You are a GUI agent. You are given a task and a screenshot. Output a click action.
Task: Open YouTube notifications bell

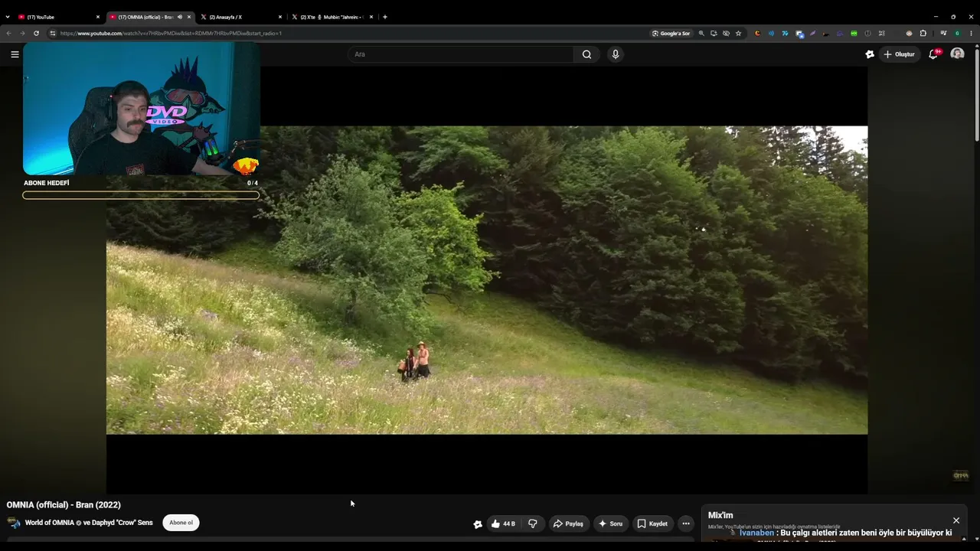pos(933,54)
